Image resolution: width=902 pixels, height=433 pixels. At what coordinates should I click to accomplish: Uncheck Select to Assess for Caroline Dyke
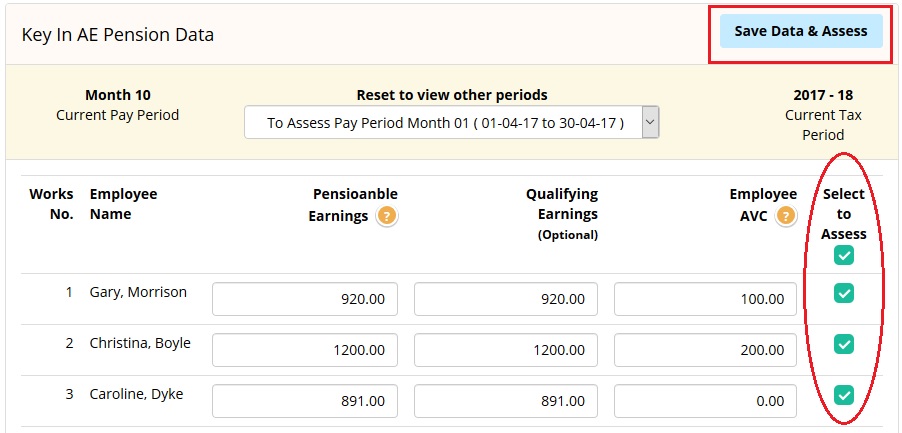coord(844,395)
